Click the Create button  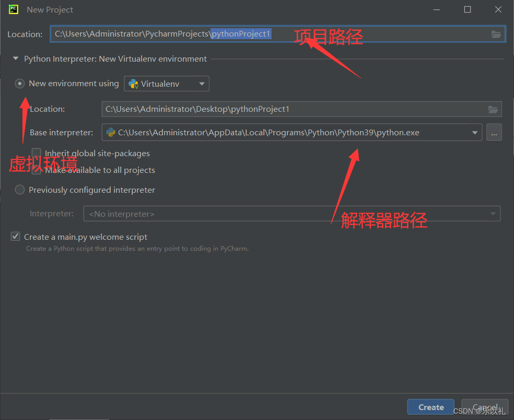(431, 407)
